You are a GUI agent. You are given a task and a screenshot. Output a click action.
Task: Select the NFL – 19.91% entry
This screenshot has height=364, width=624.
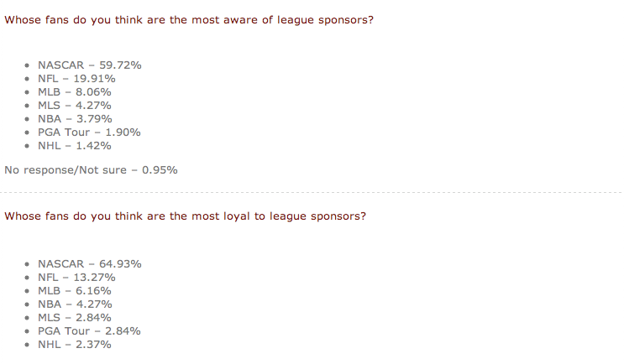click(x=76, y=79)
